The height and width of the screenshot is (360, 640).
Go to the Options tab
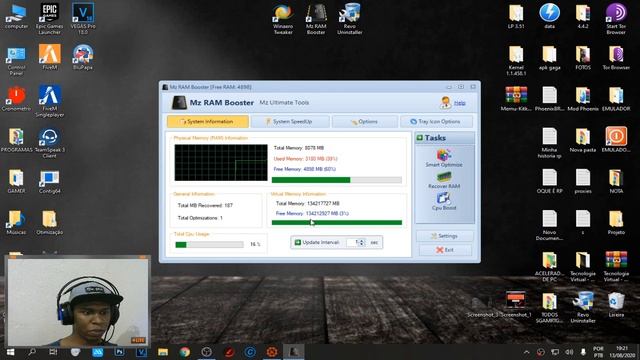tap(365, 122)
